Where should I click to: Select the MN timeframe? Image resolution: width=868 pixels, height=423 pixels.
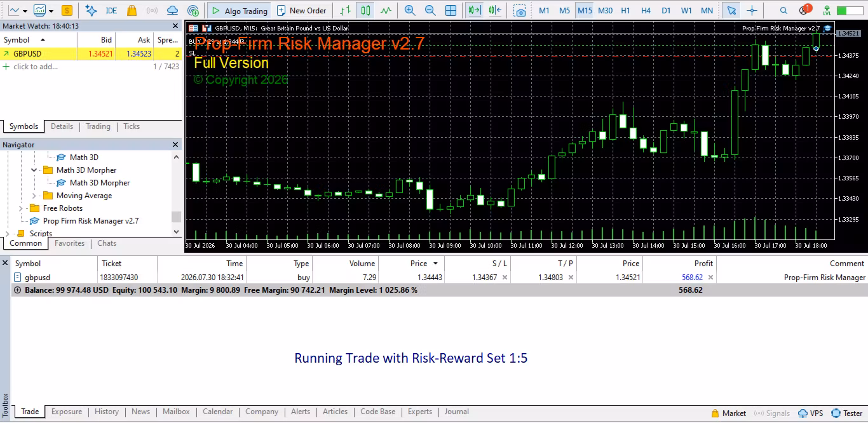[x=707, y=11]
